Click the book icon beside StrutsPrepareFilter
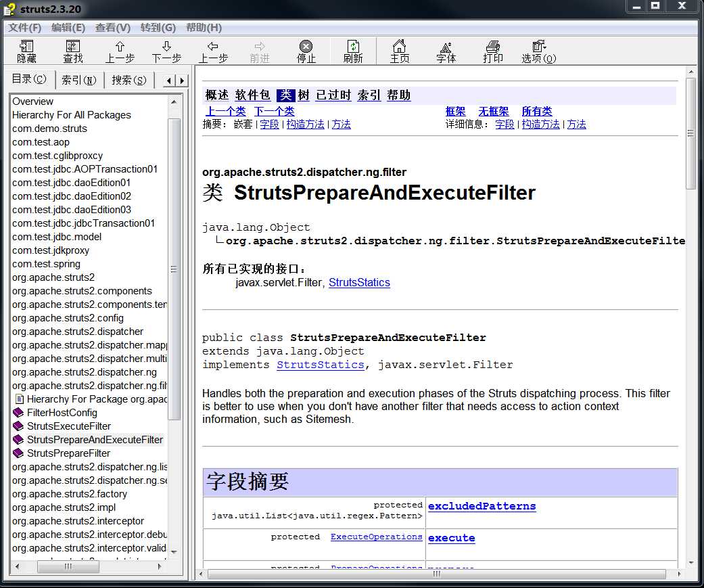704x588 pixels. click(18, 453)
